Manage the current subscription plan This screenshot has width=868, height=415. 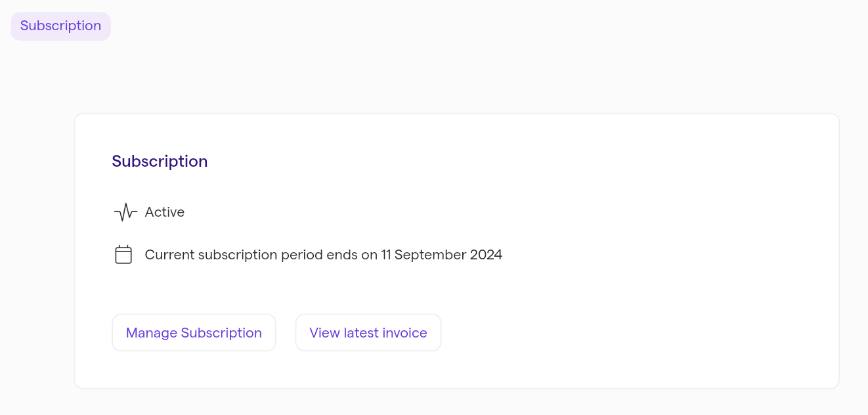(194, 332)
